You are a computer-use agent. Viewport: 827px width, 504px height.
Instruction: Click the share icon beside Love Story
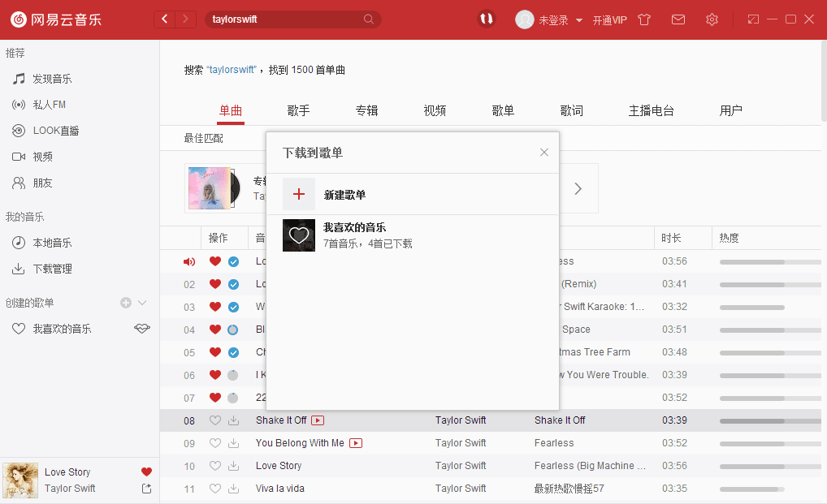click(146, 489)
